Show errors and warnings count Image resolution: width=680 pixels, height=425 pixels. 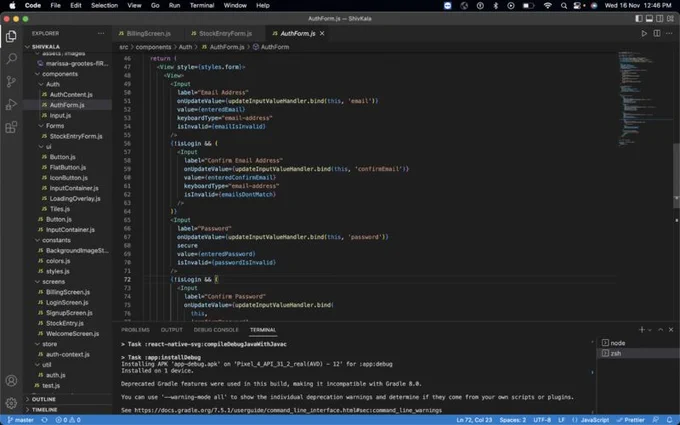68,420
